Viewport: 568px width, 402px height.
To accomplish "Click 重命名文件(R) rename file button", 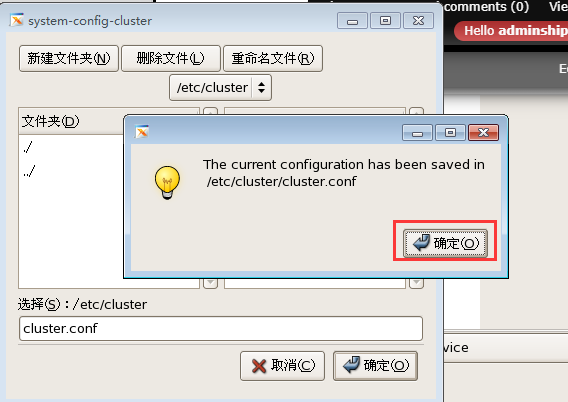I will (273, 58).
